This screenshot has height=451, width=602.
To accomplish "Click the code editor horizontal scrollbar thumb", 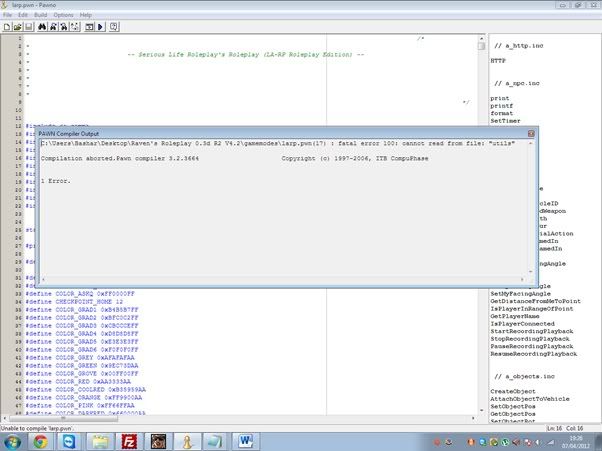I will tap(63, 418).
